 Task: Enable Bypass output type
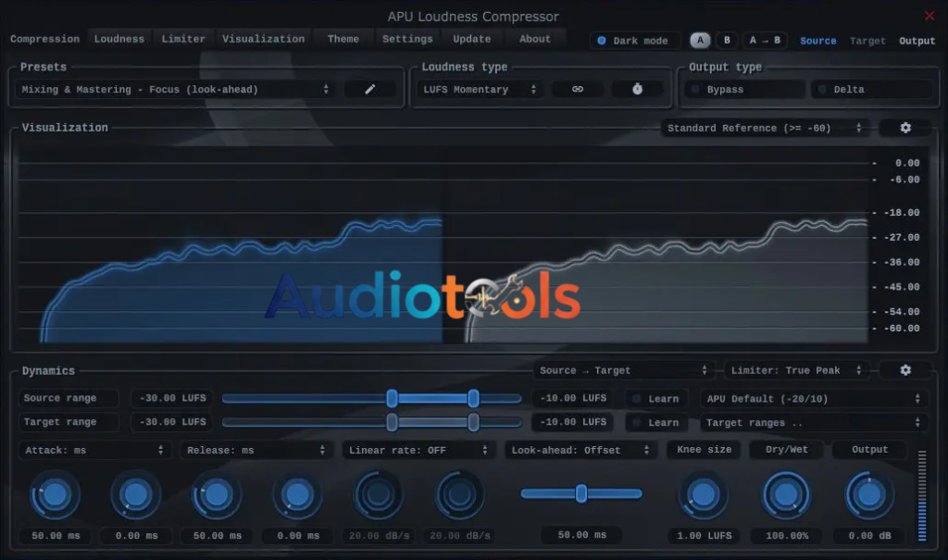[x=742, y=88]
